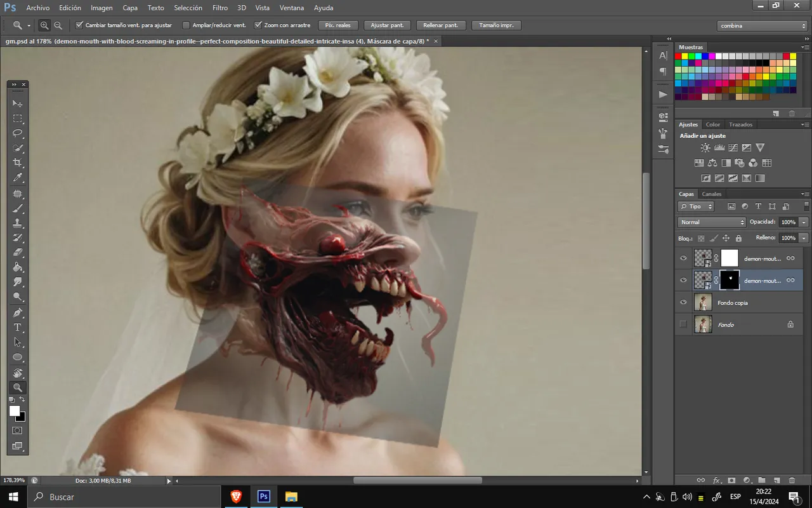Open the Paragraph panel icon
812x508 pixels.
tap(663, 71)
